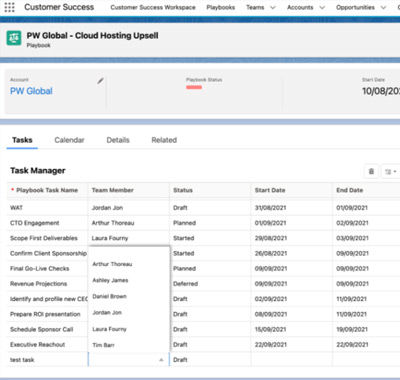This screenshot has height=380, width=400.
Task: Expand the Accounts menu chevron
Action: pos(322,7)
